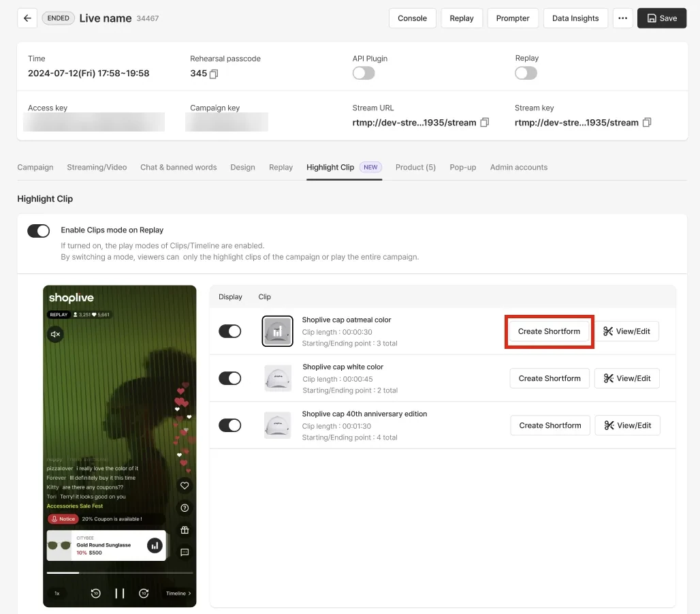700x614 pixels.
Task: Change the 1x playback speed
Action: pos(57,594)
